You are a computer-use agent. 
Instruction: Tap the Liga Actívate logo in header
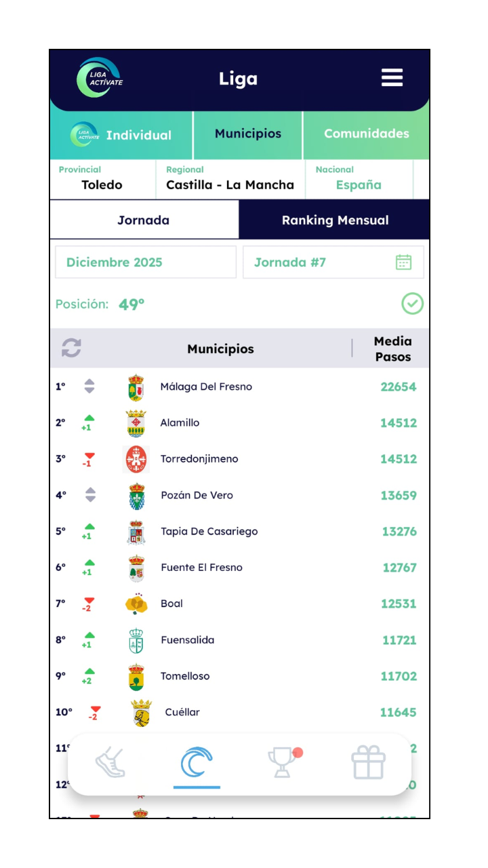(99, 78)
